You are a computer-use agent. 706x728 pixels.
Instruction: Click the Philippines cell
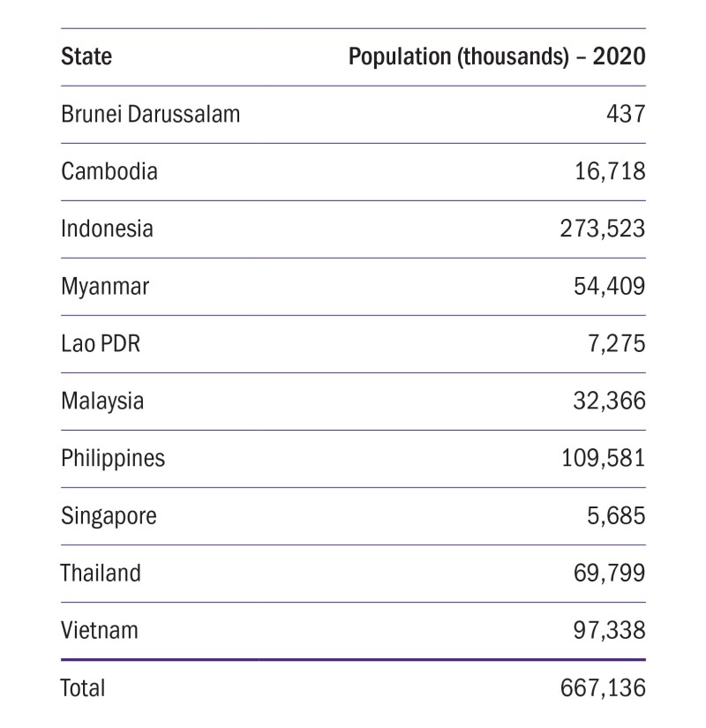(x=113, y=459)
